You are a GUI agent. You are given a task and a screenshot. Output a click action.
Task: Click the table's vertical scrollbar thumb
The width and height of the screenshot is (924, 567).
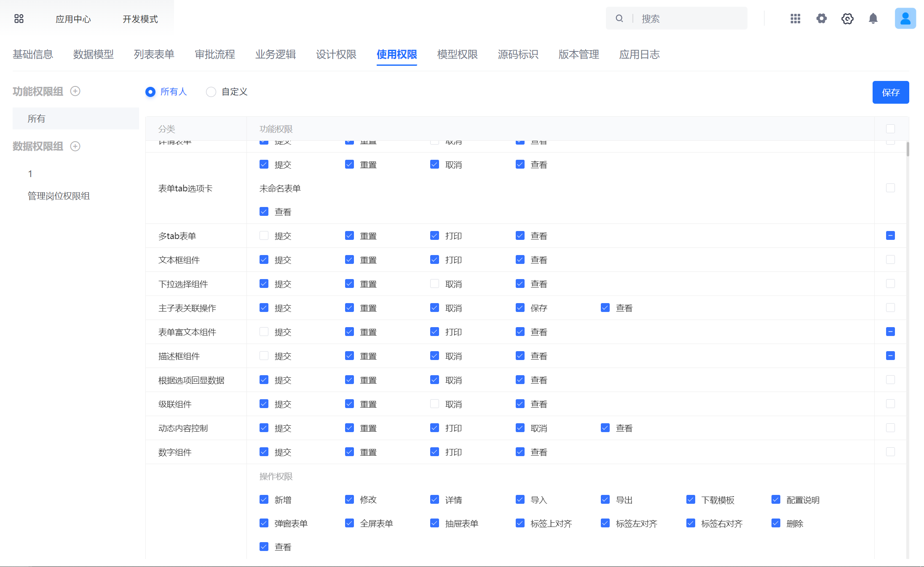pyautogui.click(x=908, y=149)
